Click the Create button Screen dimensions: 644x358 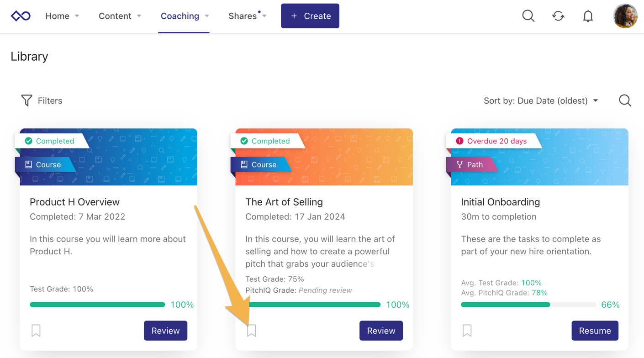point(310,16)
